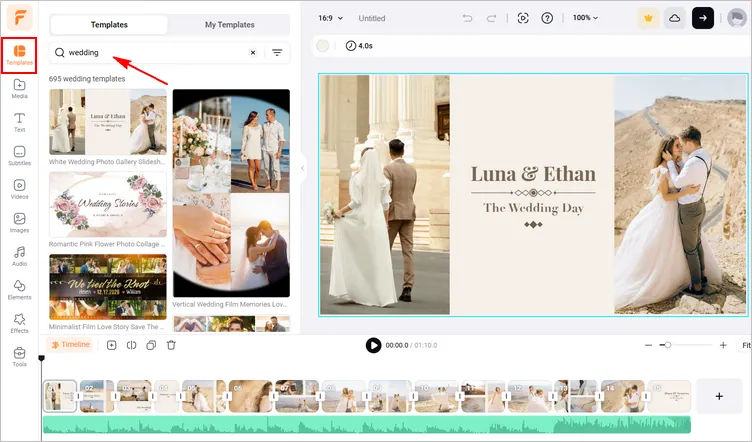Edit the Untitled project name

tap(372, 18)
